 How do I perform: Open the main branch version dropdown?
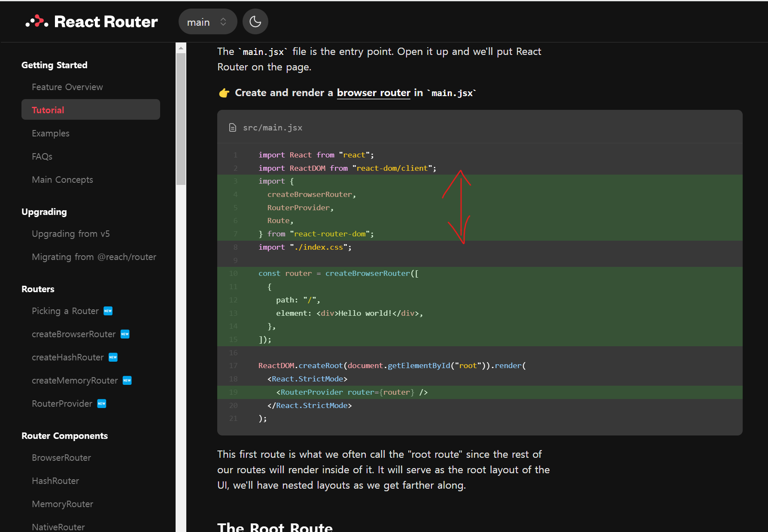pos(208,21)
